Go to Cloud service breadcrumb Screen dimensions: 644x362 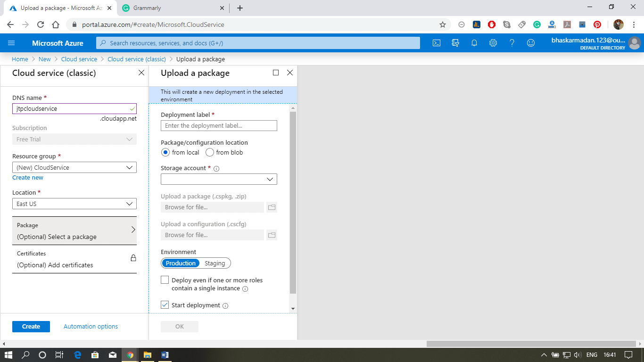coord(79,59)
